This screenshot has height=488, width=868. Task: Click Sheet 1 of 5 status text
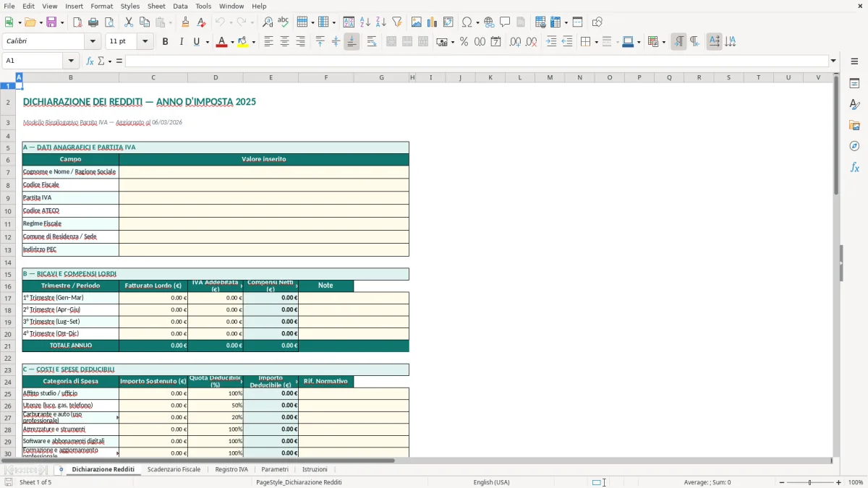coord(35,482)
